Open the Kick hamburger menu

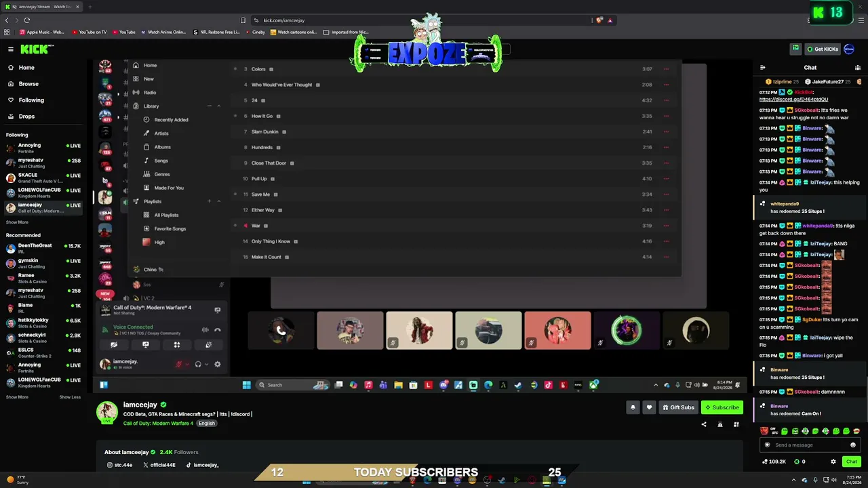point(11,49)
